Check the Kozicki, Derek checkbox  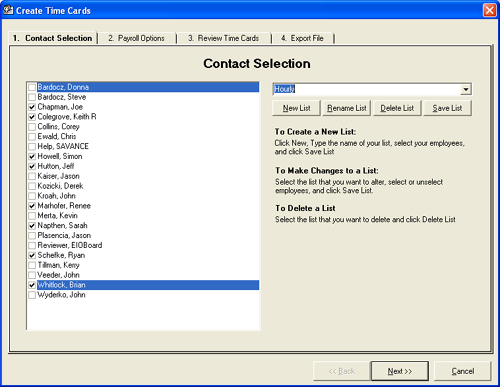pyautogui.click(x=32, y=186)
